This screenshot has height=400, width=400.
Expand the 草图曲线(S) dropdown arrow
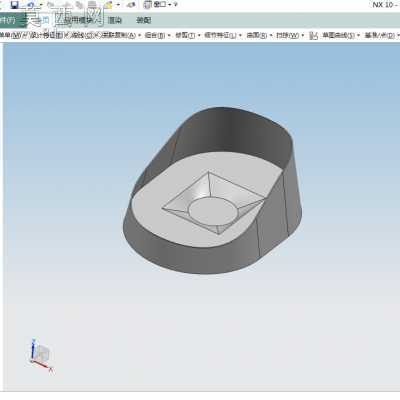tap(358, 35)
